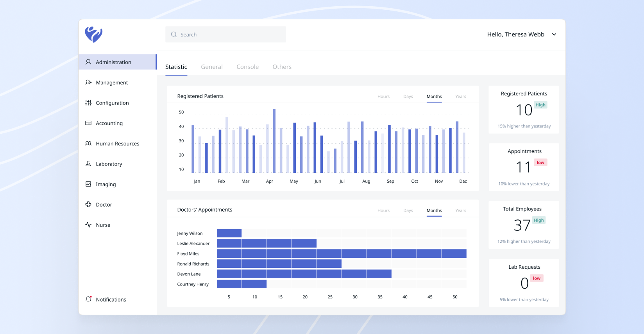Click the Nurse pulse icon

(x=88, y=225)
